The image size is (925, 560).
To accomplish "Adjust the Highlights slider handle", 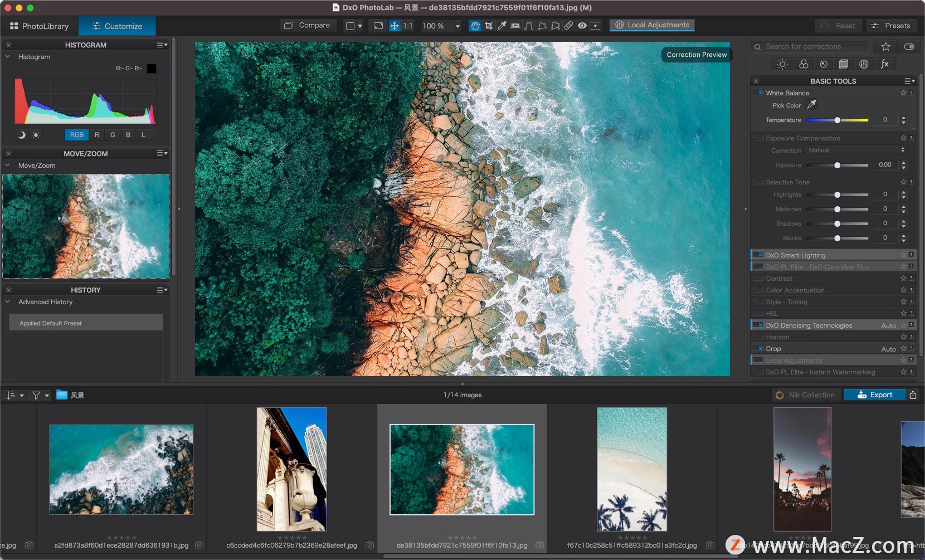I will coord(837,194).
